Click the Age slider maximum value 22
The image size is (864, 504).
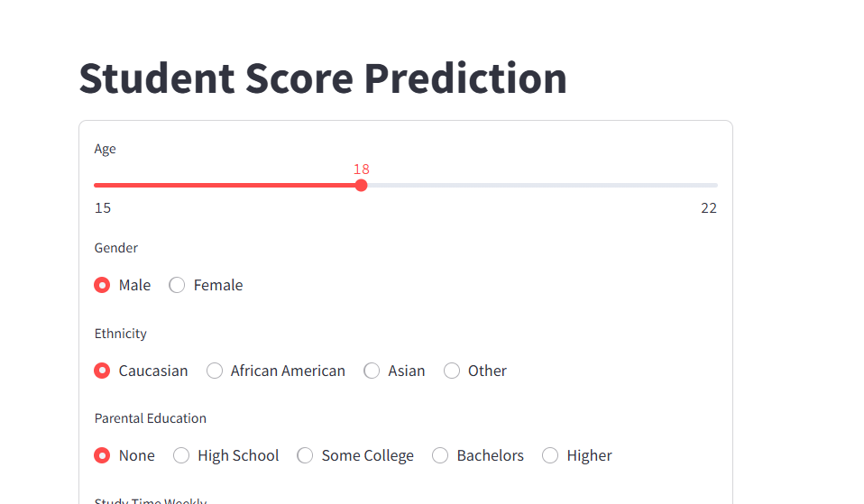(x=709, y=208)
